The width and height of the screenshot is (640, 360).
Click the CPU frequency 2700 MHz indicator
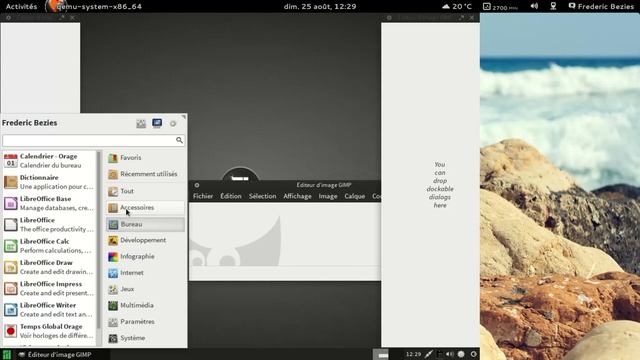tap(500, 7)
